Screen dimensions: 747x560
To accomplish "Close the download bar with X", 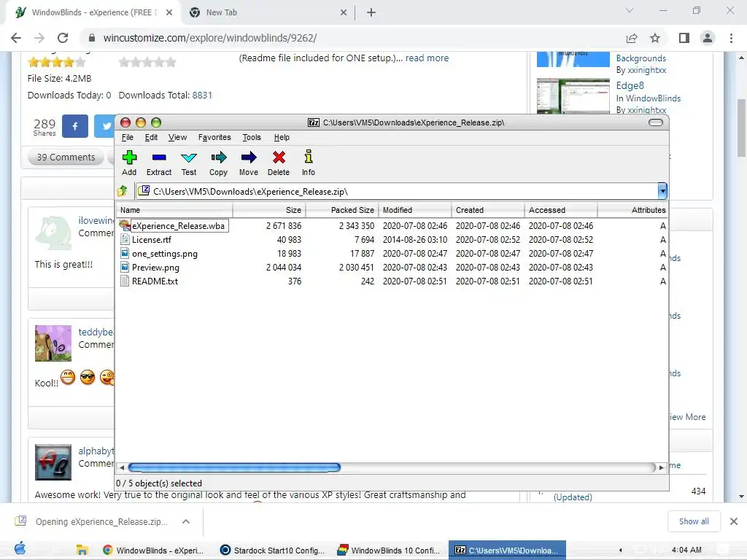I will click(734, 521).
